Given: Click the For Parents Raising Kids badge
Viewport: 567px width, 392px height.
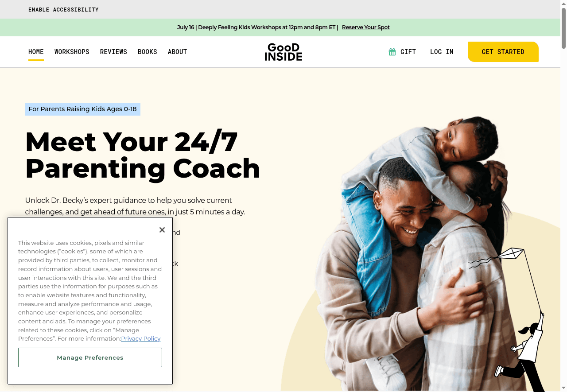Looking at the screenshot, I should click(x=83, y=109).
